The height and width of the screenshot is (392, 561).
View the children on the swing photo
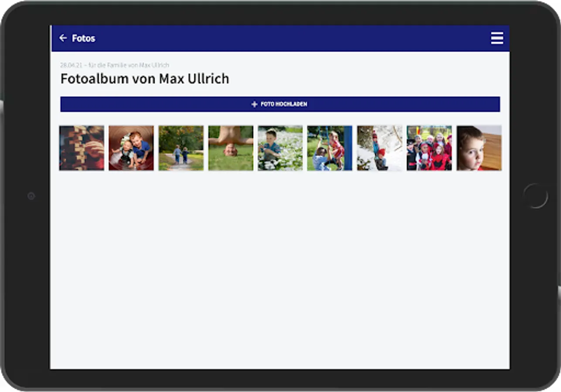(x=330, y=148)
